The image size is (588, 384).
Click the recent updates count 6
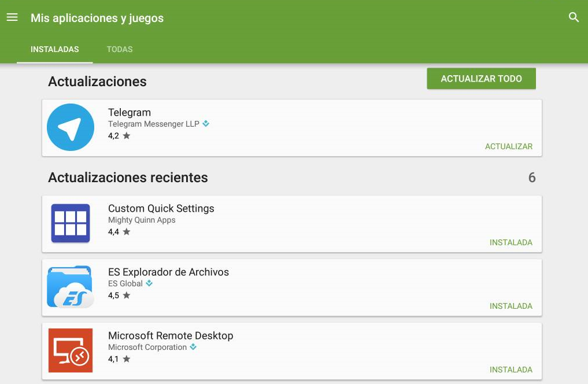click(x=532, y=178)
